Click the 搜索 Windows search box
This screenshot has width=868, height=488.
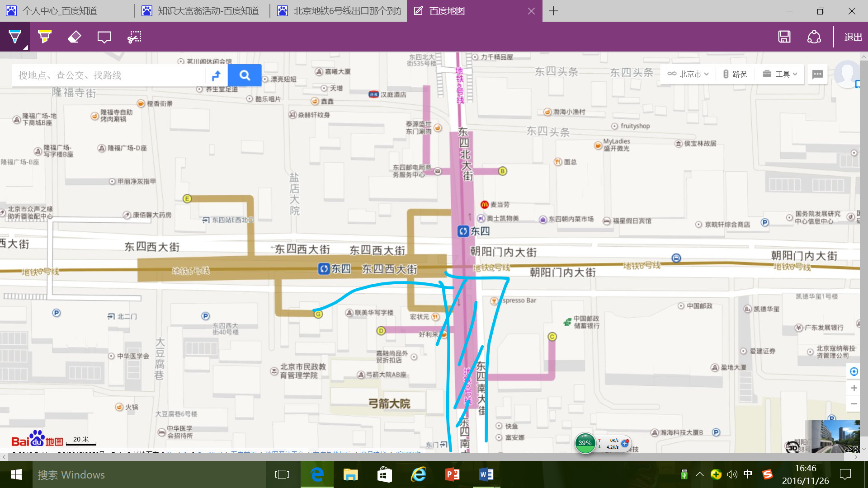pos(148,474)
